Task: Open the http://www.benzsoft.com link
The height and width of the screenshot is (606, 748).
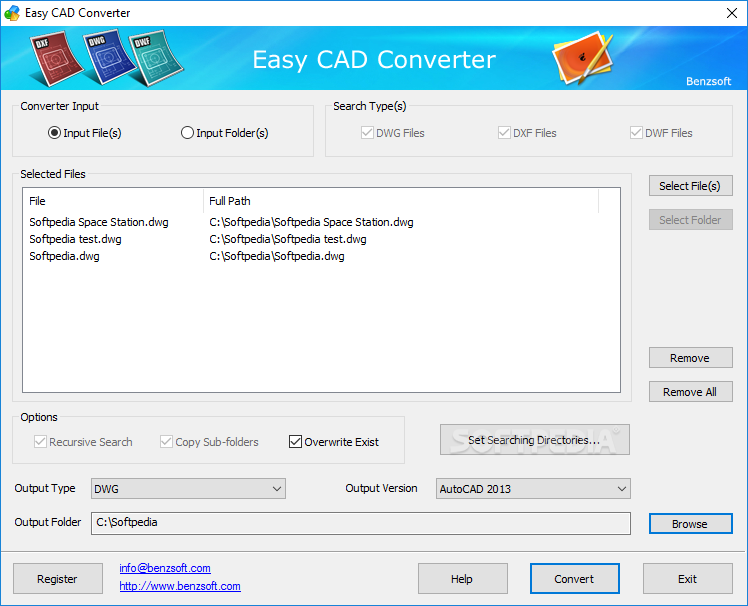Action: click(x=180, y=586)
